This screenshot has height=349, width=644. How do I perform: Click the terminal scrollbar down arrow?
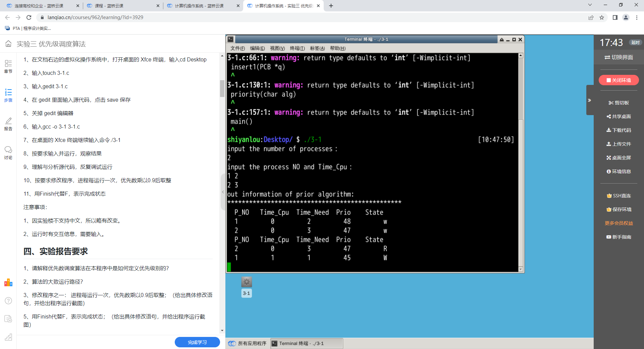[x=521, y=269]
